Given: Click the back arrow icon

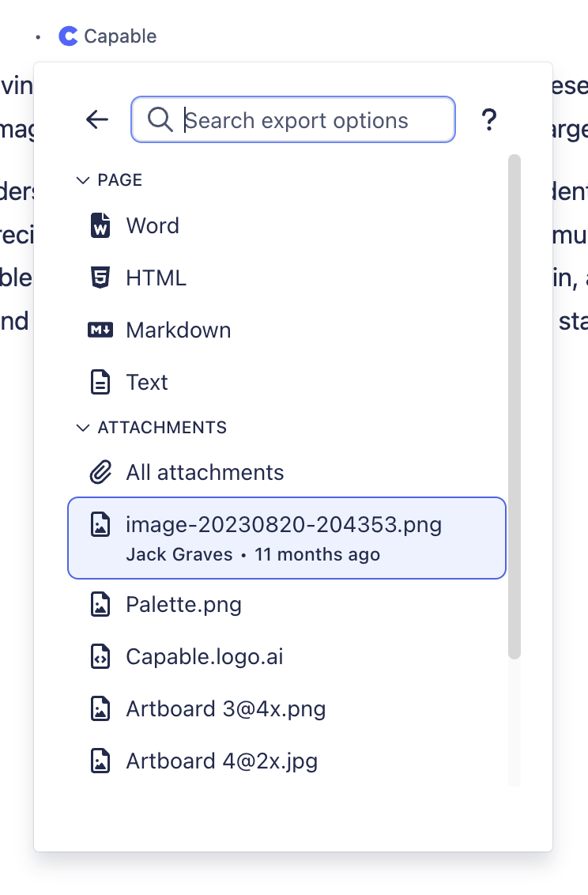Looking at the screenshot, I should coord(96,119).
